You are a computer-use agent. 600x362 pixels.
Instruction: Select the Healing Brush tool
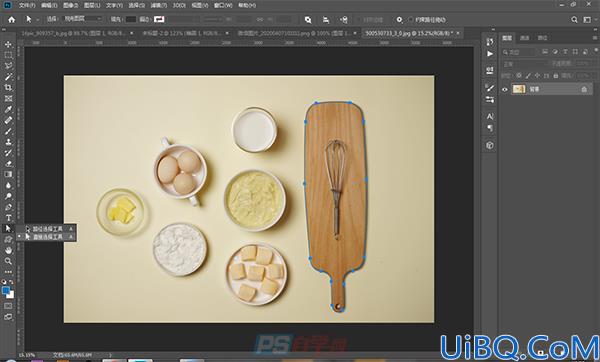(8, 120)
